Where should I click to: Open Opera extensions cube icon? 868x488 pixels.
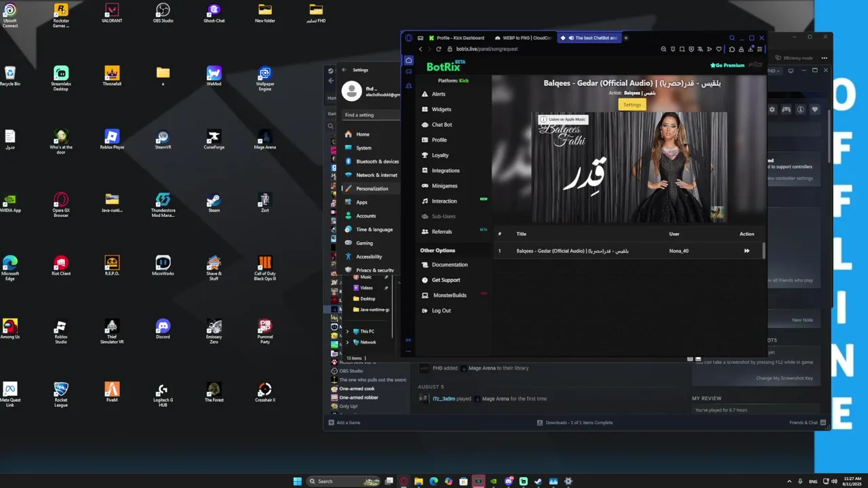coord(732,49)
